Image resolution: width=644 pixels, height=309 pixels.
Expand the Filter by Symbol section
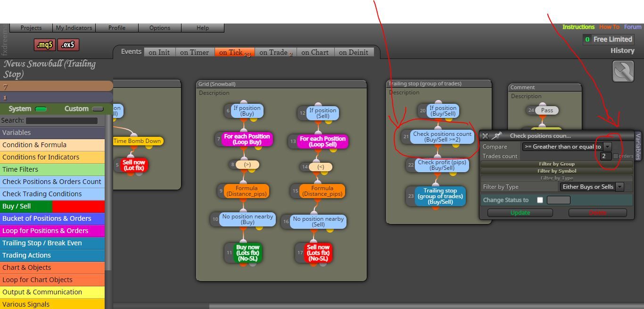[x=556, y=171]
